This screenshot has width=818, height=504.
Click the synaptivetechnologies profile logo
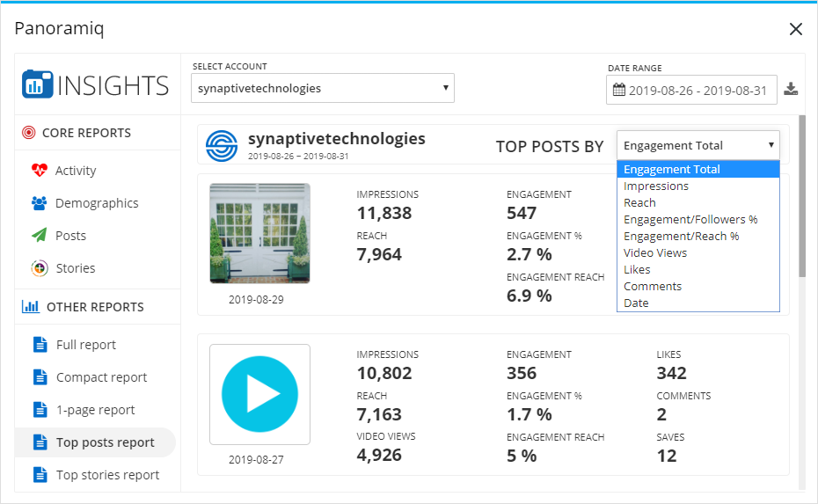pos(222,145)
